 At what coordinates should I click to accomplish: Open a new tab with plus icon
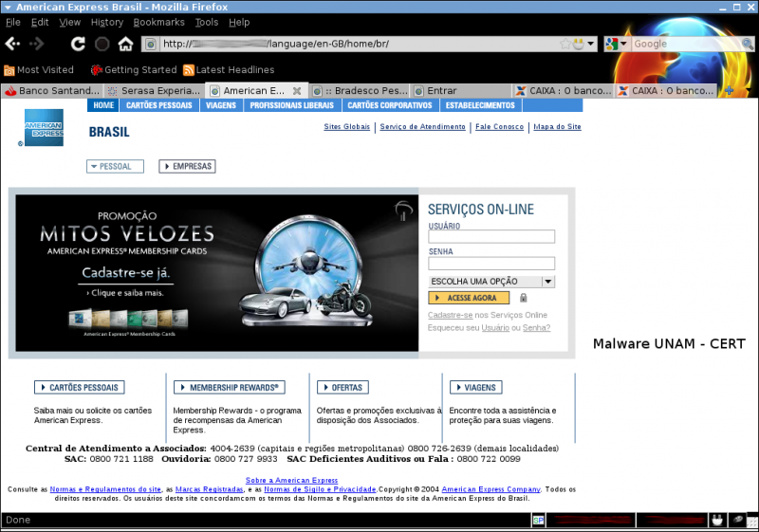click(x=729, y=90)
